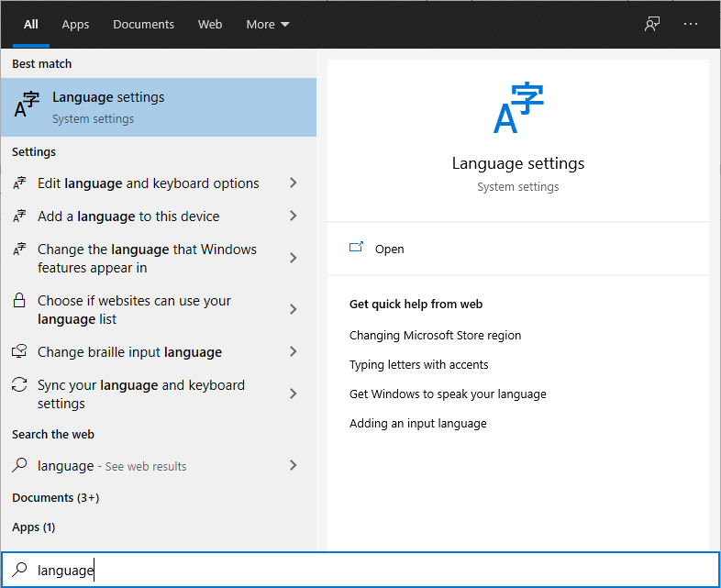Select Add a language to this device result
Screen dimensions: 721x588
(158, 216)
